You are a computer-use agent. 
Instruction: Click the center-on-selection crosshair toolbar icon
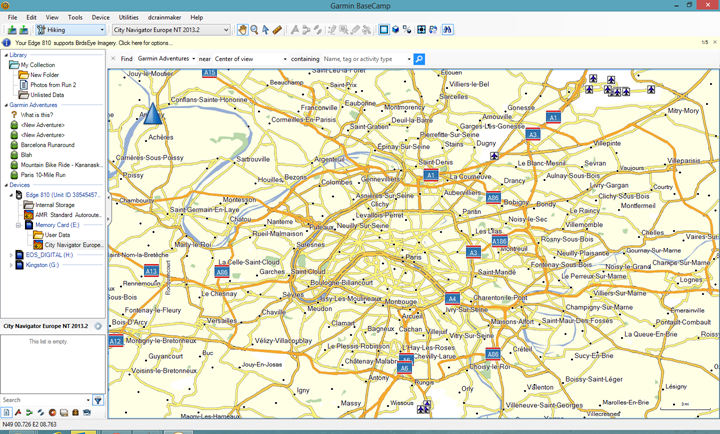click(421, 30)
